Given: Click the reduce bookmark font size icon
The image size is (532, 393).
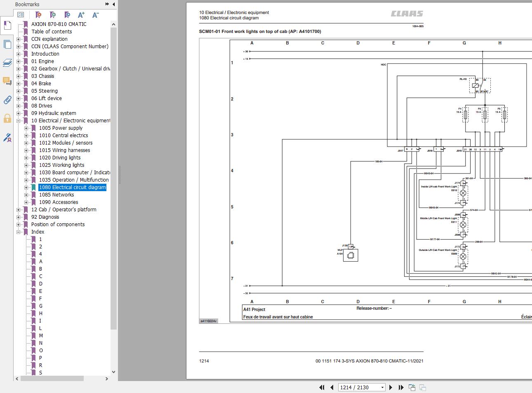Looking at the screenshot, I should pyautogui.click(x=95, y=15).
